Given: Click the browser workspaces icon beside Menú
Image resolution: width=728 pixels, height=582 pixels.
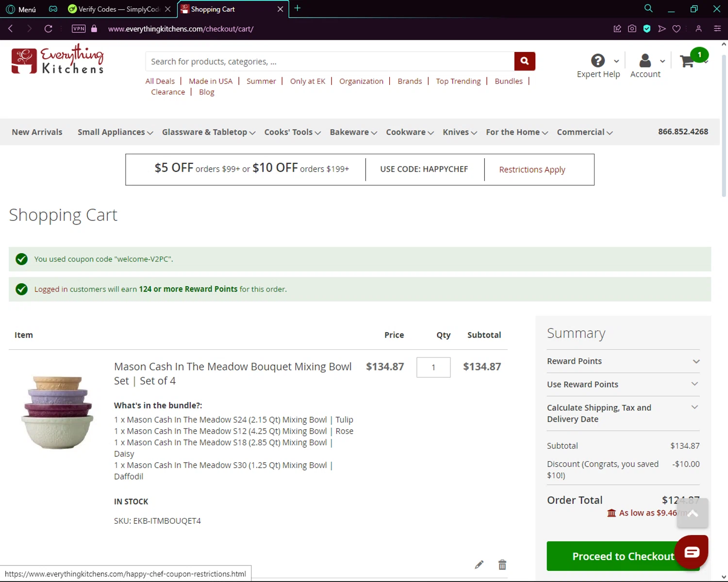Looking at the screenshot, I should (53, 9).
